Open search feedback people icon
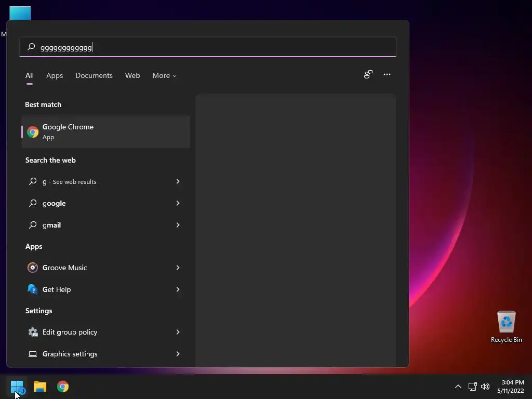This screenshot has height=399, width=532. tap(368, 75)
